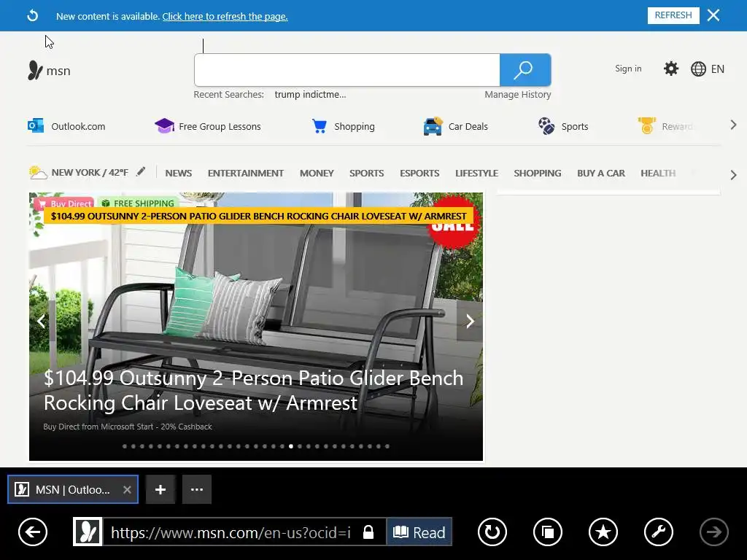Image resolution: width=747 pixels, height=560 pixels.
Task: Show previous carousel slide
Action: tap(42, 322)
